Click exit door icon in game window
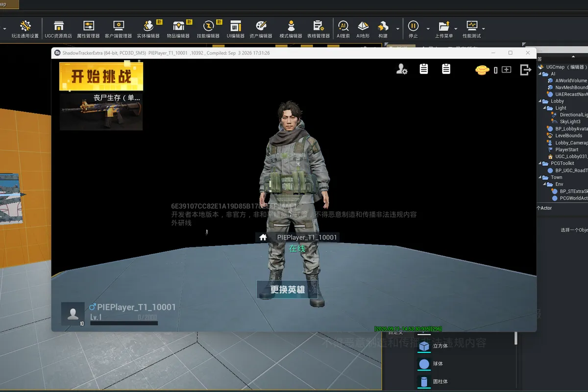 [x=526, y=70]
